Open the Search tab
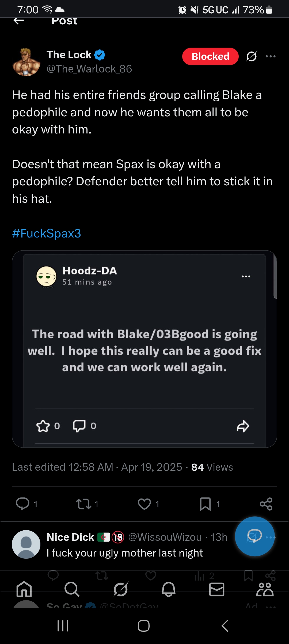The width and height of the screenshot is (289, 644). coord(72,589)
